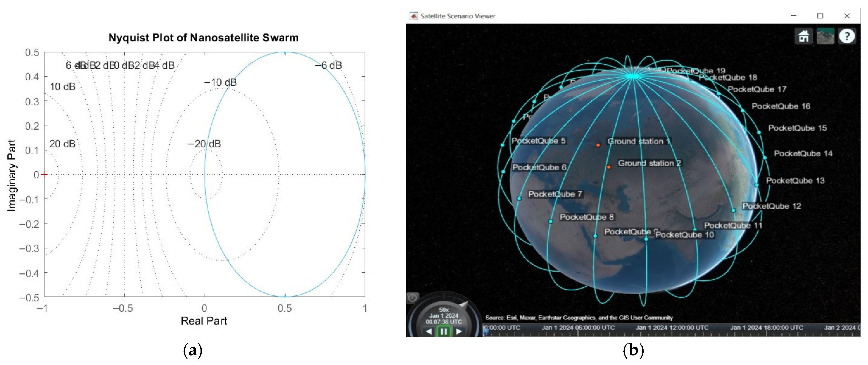Click the play reverse arrow
Screen dimensions: 868x365
[429, 332]
